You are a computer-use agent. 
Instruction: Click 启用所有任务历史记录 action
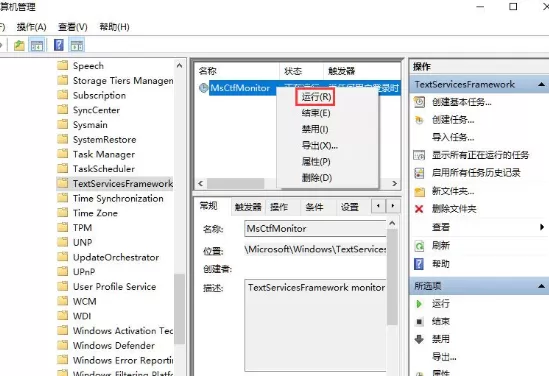(x=476, y=173)
